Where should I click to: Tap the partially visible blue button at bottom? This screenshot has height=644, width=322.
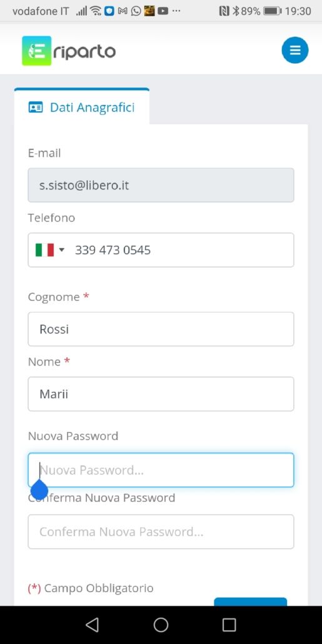point(250,601)
